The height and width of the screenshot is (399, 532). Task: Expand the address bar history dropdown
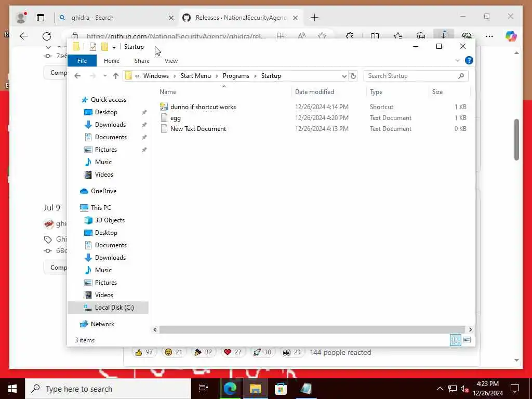click(x=344, y=76)
